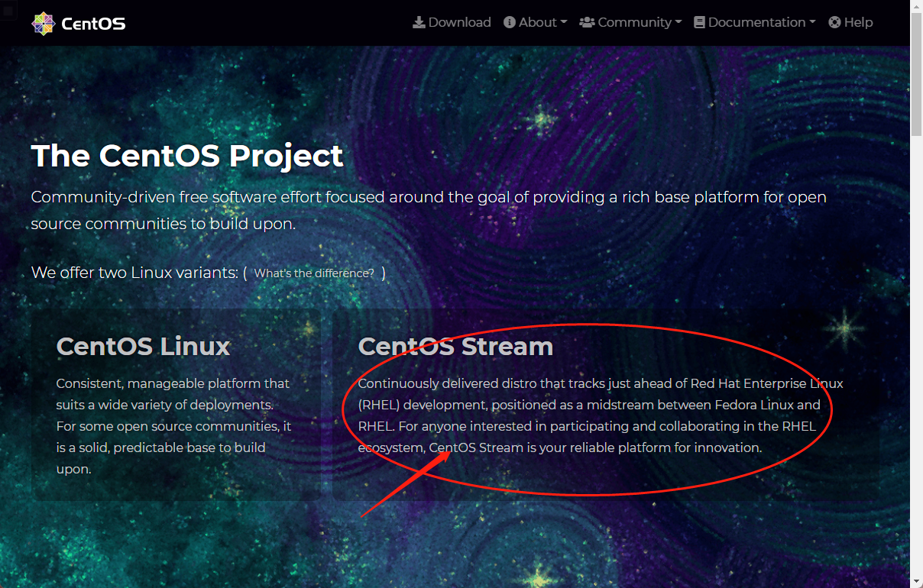Click the Help lifebuoy icon
The width and height of the screenshot is (923, 588).
(834, 22)
